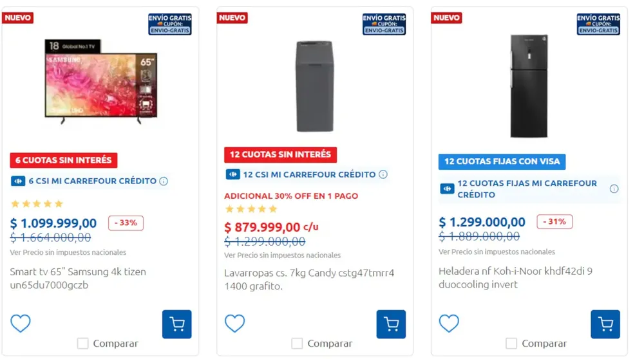View Samsung TV price without national taxes
The height and width of the screenshot is (359, 644).
coord(68,253)
